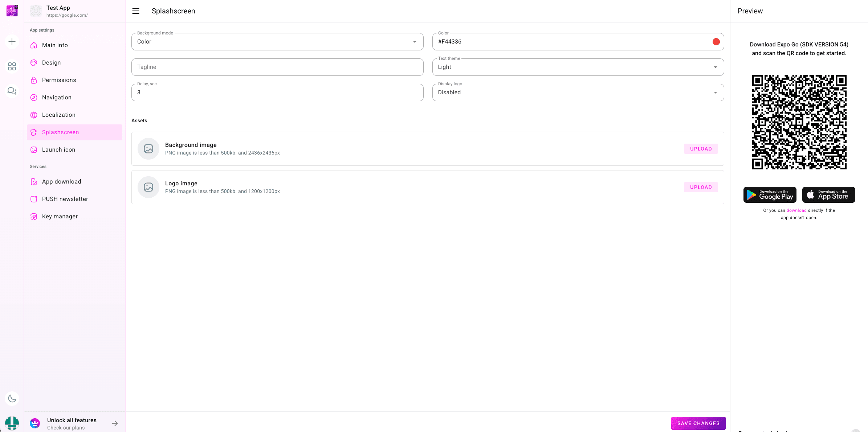Click the Background image placeholder thumbnail
This screenshot has width=868, height=432.
pyautogui.click(x=148, y=149)
